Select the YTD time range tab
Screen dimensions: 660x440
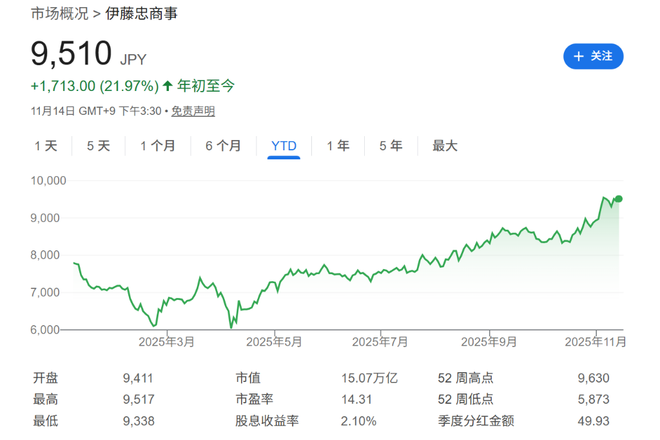(x=284, y=146)
